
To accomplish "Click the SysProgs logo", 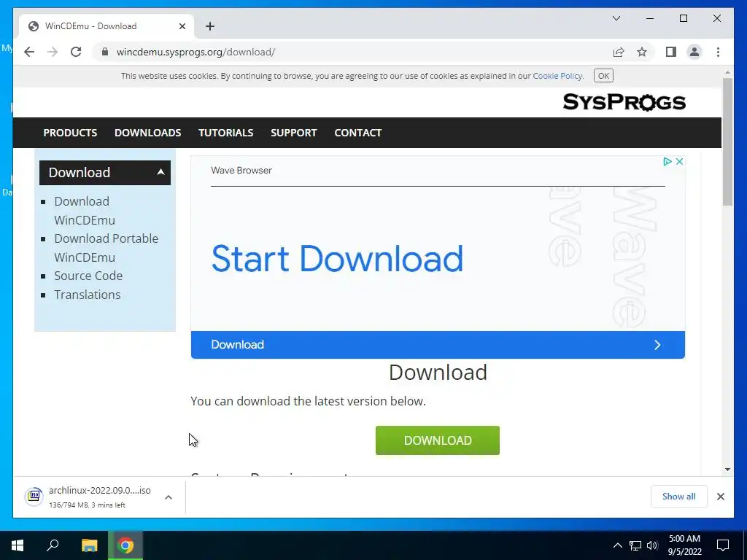I will 624,102.
